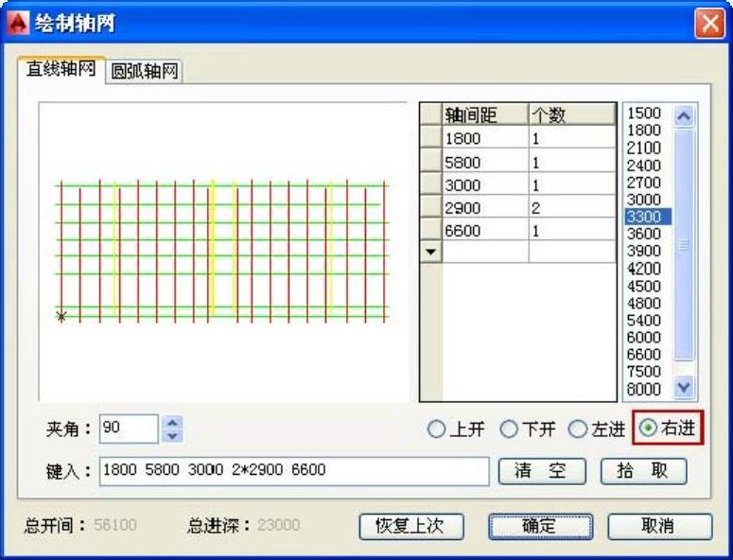Screen dimensions: 733x560
Task: Decrease the 夹角 angle with down arrow
Action: coord(172,436)
